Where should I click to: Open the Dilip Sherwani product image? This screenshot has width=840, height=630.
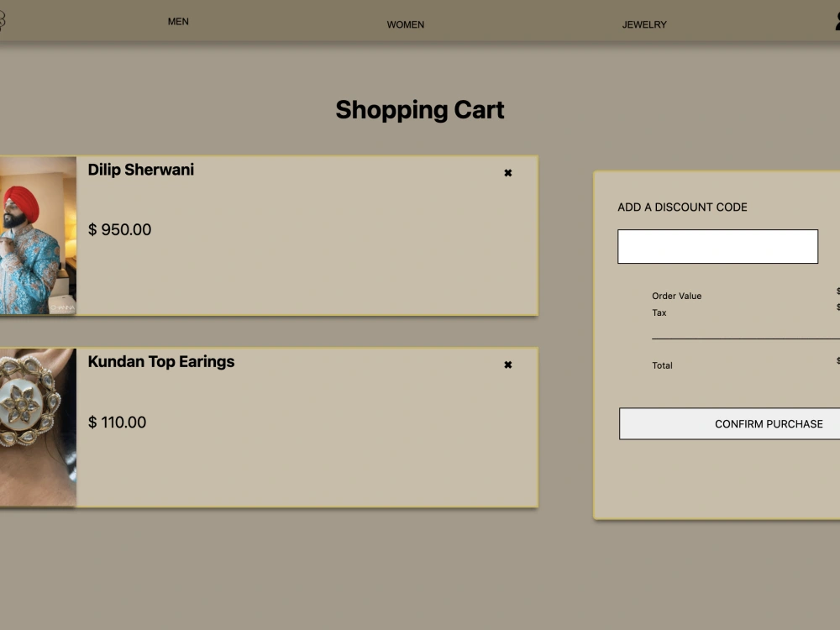click(38, 235)
